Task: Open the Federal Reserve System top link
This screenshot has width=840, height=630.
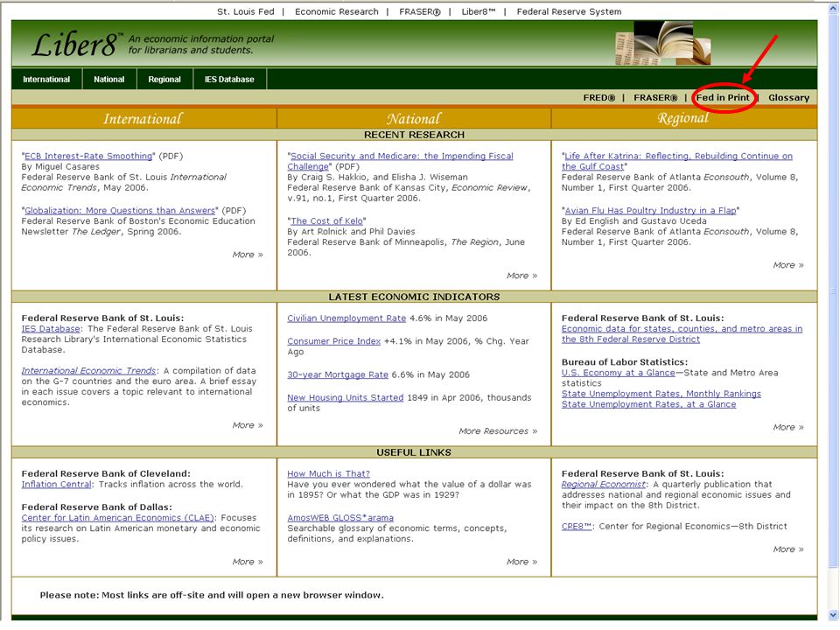Action: (x=569, y=11)
